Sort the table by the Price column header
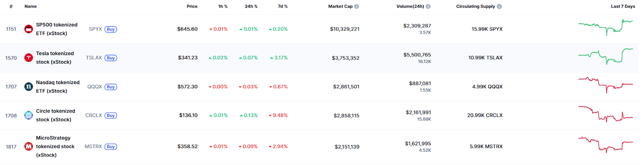This screenshot has width=644, height=165. [192, 6]
